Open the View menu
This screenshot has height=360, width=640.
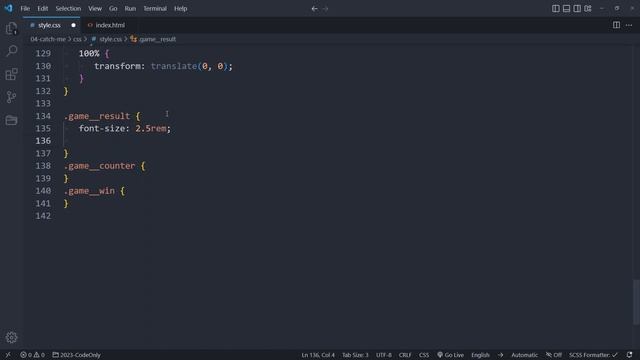coord(95,9)
